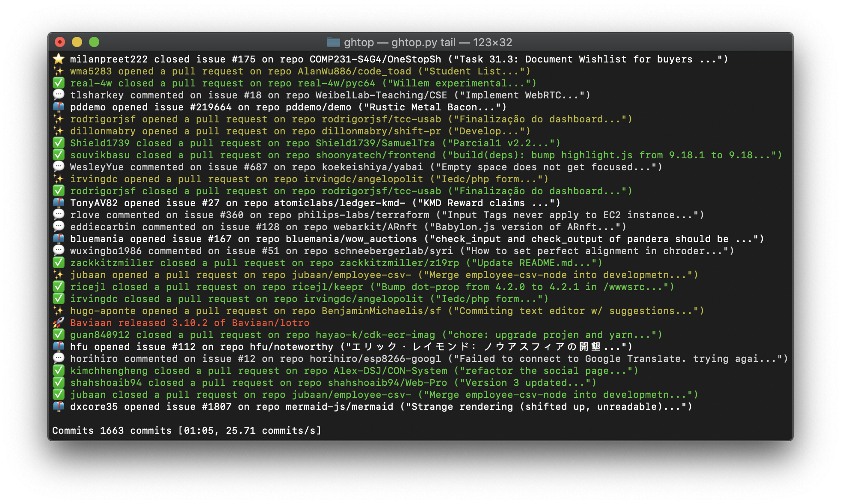Click the mailbox icon next to pddemo issue
This screenshot has height=504, width=841.
(59, 107)
